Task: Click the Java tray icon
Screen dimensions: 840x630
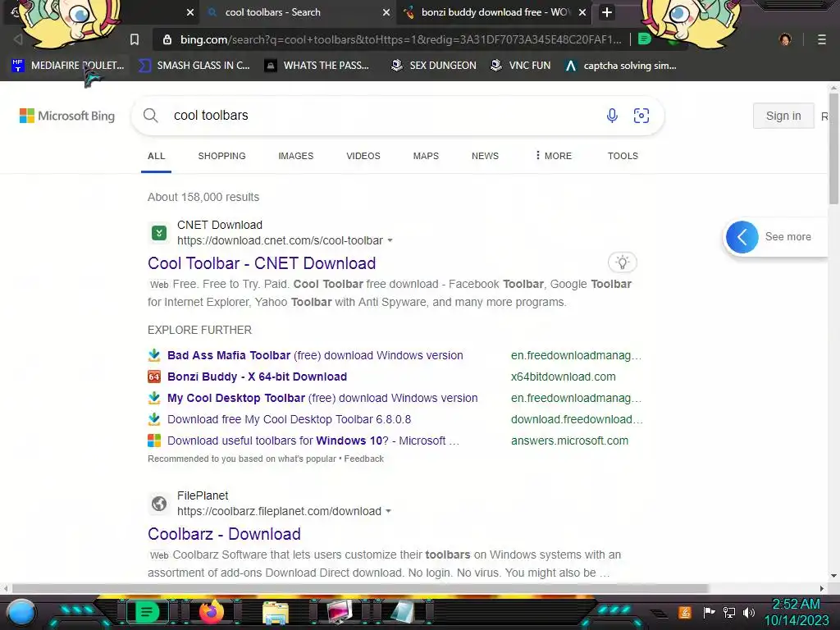Action: (684, 612)
